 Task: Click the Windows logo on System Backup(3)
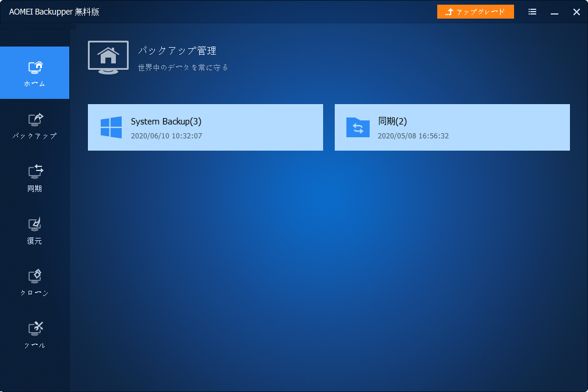[x=111, y=127]
